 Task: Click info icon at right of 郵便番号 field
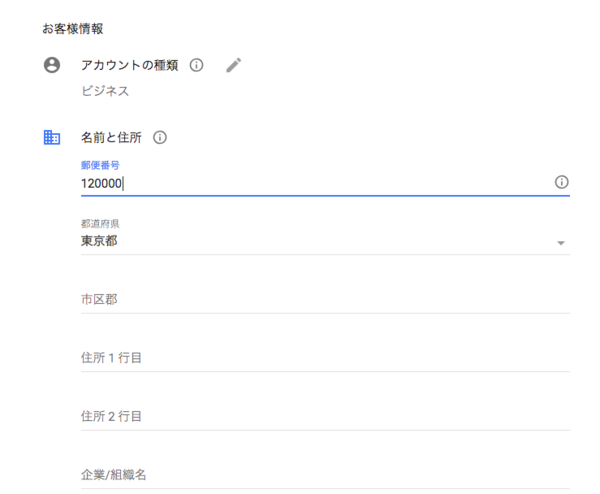(x=561, y=182)
